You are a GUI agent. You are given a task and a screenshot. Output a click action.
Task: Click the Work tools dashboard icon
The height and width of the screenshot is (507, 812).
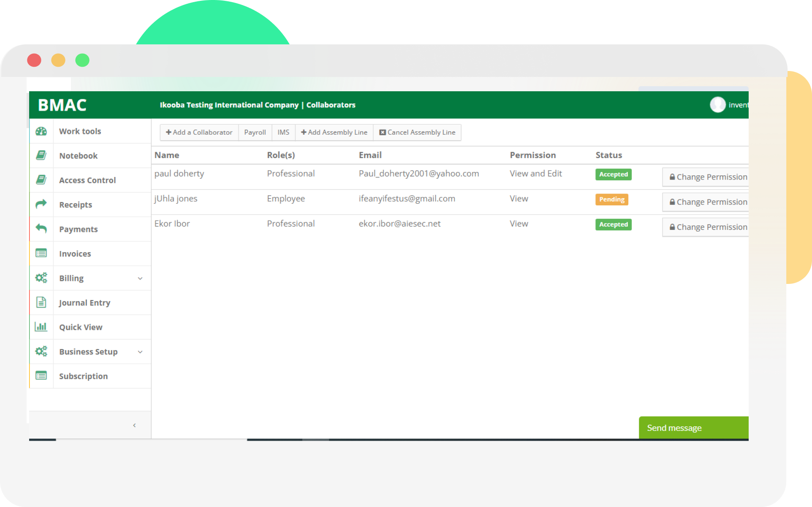point(41,131)
